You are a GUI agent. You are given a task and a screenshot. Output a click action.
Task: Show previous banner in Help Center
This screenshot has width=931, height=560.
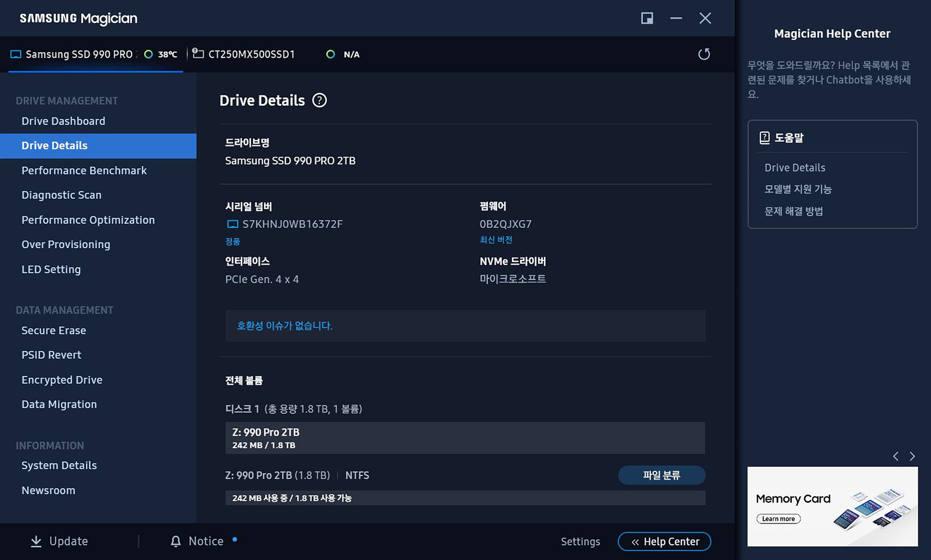896,456
